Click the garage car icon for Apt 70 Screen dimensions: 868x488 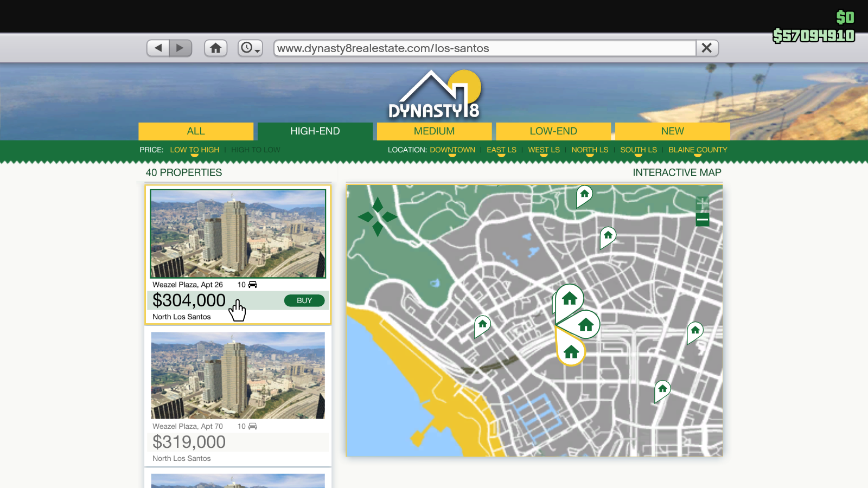(253, 426)
